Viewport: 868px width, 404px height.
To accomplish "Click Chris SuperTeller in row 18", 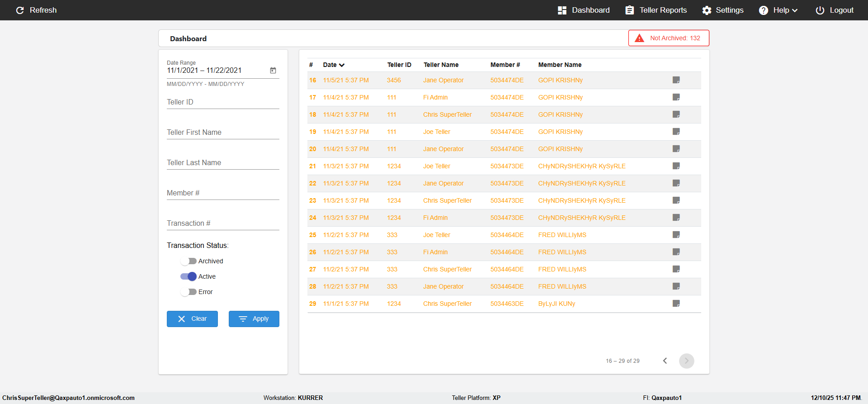I will point(448,114).
